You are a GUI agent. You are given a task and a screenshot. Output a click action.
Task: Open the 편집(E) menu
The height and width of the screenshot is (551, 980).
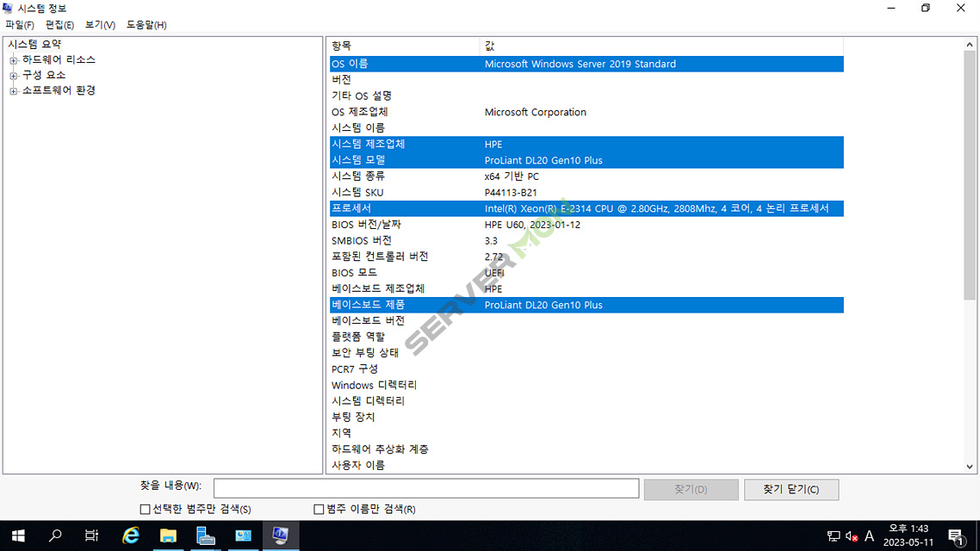(59, 25)
